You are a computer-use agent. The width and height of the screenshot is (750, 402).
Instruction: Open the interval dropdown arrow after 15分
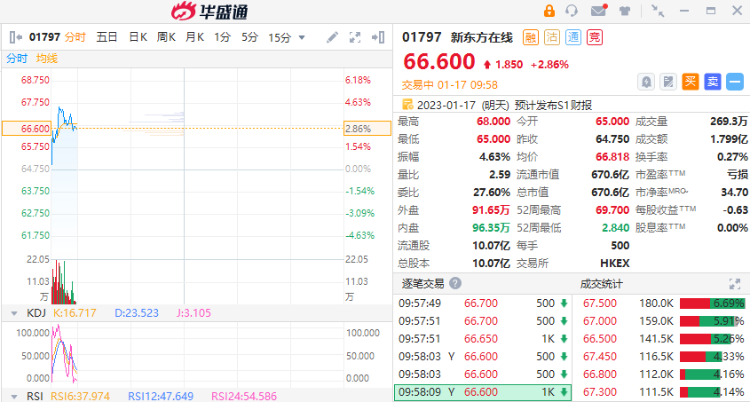pyautogui.click(x=301, y=37)
